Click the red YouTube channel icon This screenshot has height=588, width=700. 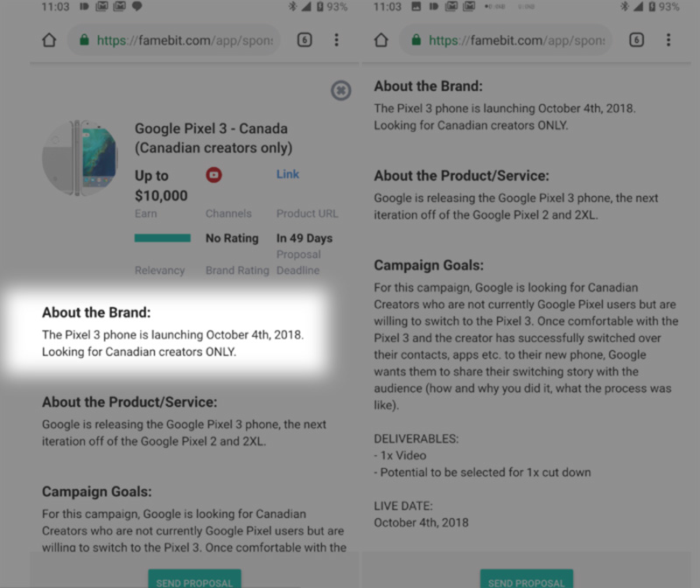pos(213,175)
